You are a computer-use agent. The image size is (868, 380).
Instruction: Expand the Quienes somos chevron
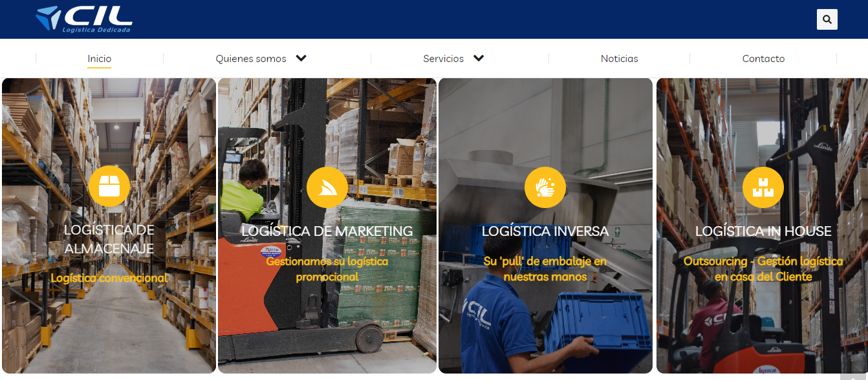click(x=301, y=58)
